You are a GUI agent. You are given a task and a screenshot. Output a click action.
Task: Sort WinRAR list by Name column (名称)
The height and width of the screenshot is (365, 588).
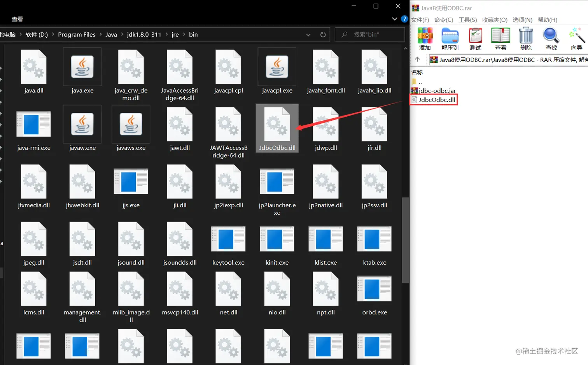(x=417, y=72)
